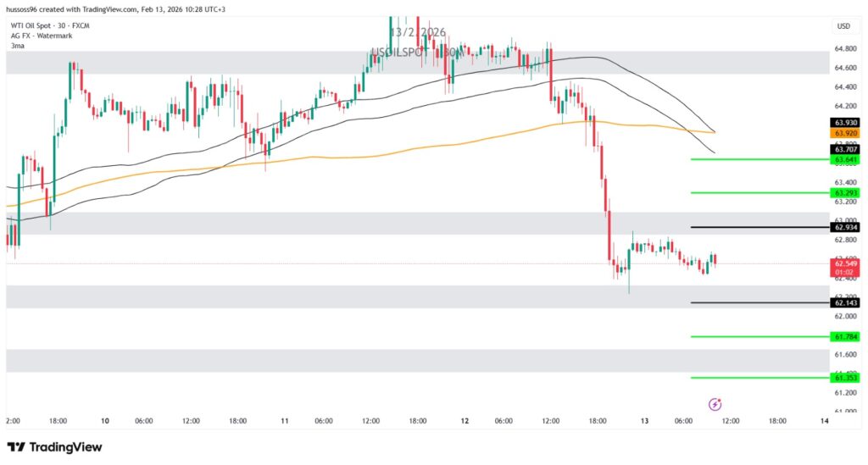Click the green 63.641 price level label
Image resolution: width=868 pixels, height=465 pixels.
tap(846, 159)
